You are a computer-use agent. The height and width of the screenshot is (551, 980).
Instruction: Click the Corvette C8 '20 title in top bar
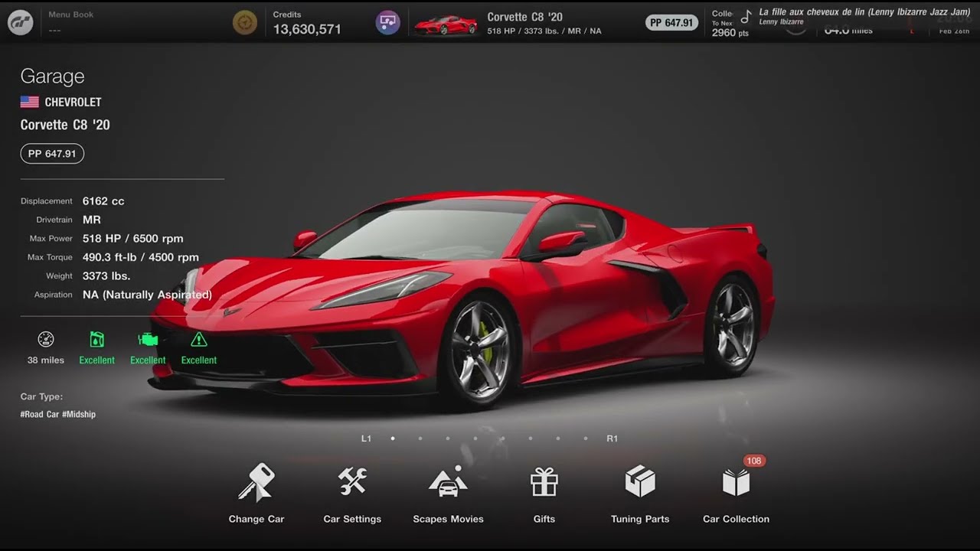[524, 17]
